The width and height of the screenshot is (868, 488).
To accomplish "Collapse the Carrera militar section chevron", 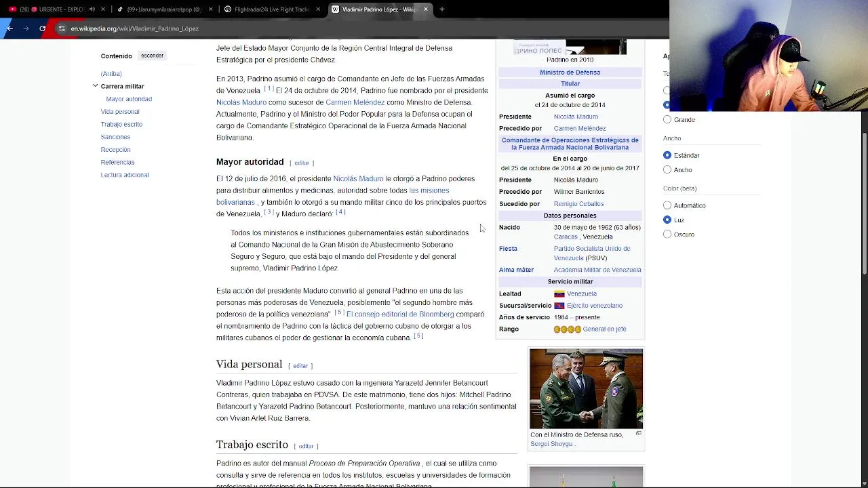I will click(96, 86).
